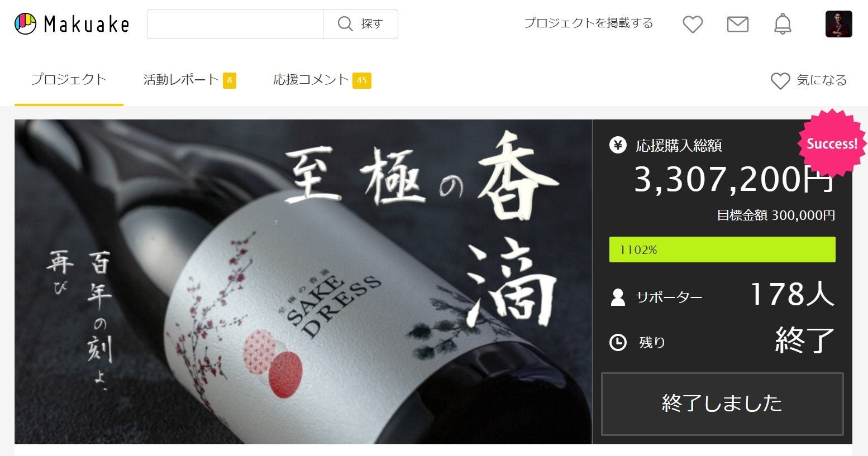
Task: Switch to the プロジェクト tab
Action: 69,80
